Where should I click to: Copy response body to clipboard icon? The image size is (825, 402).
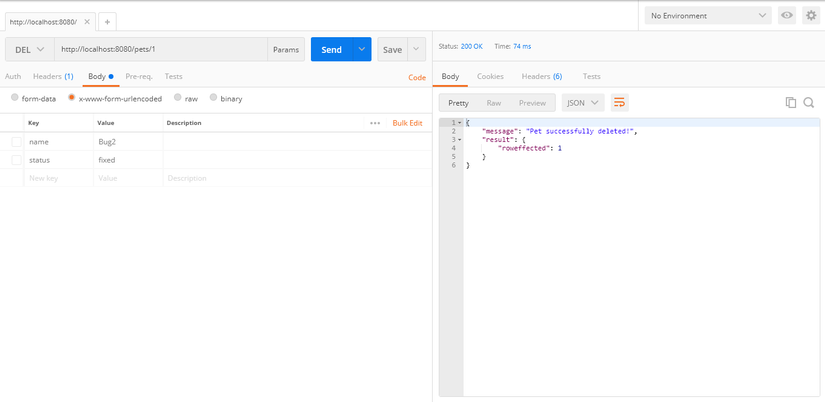[790, 103]
